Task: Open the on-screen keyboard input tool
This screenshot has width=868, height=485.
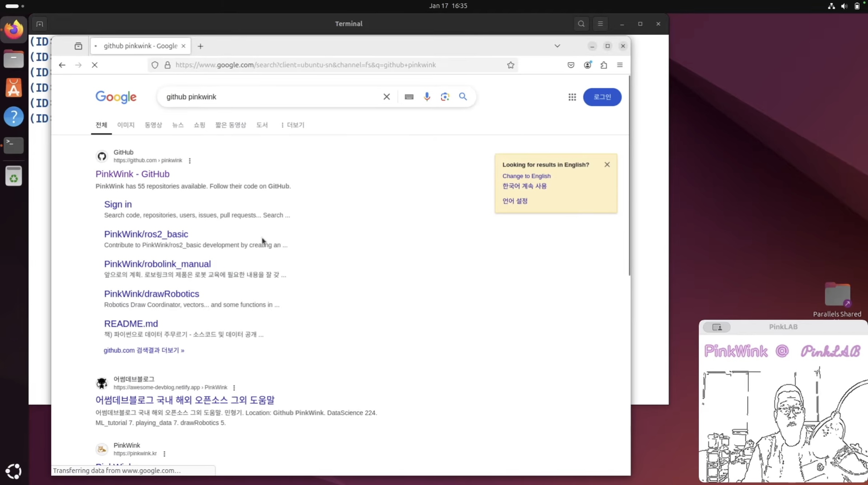Action: [409, 97]
